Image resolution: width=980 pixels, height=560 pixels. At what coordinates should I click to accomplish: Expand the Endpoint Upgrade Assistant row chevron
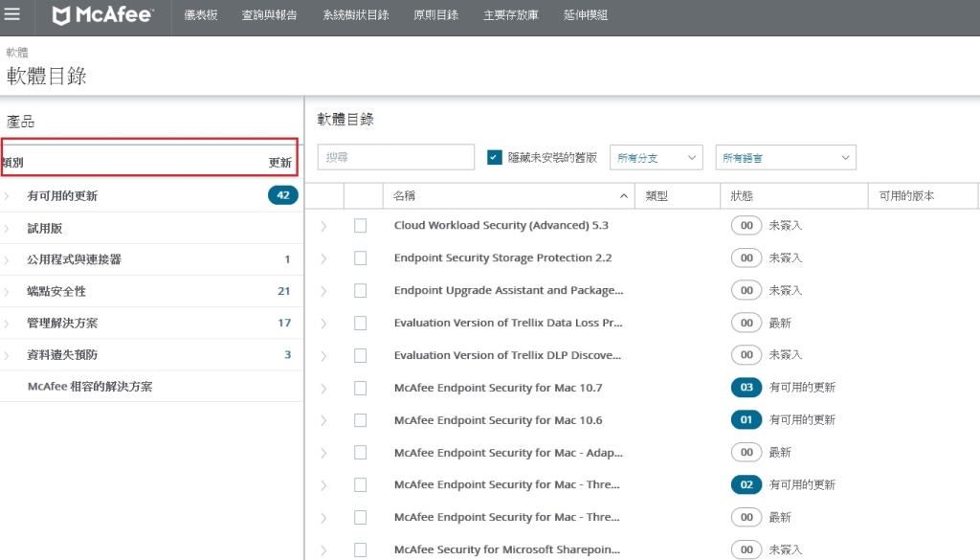[x=323, y=291]
